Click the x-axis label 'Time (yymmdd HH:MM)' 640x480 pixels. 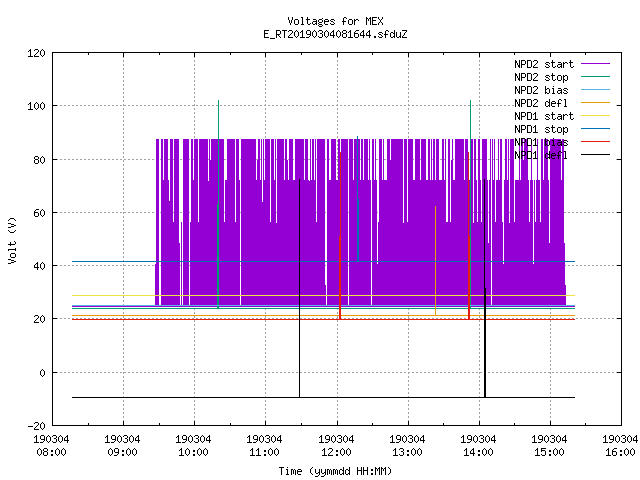[335, 471]
